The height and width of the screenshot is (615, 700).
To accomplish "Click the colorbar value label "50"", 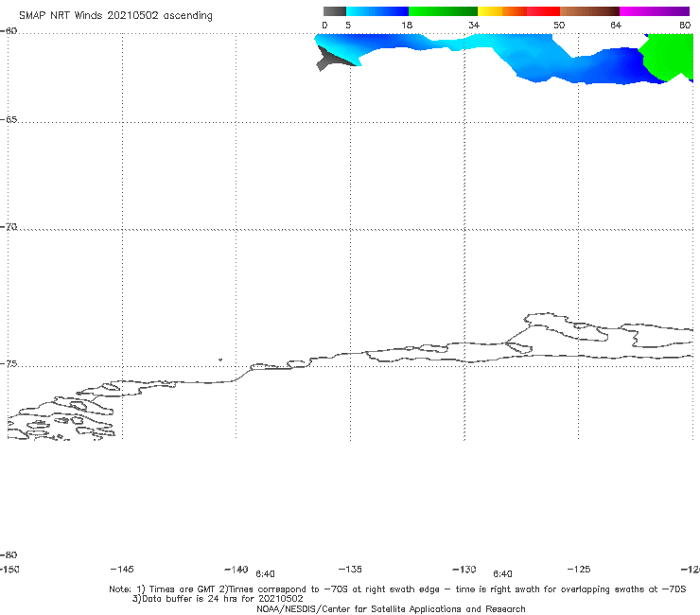I will [x=559, y=26].
